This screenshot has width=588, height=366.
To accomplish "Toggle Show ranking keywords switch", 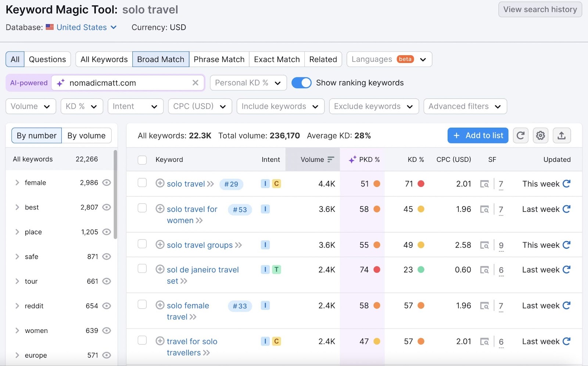I will (x=301, y=83).
